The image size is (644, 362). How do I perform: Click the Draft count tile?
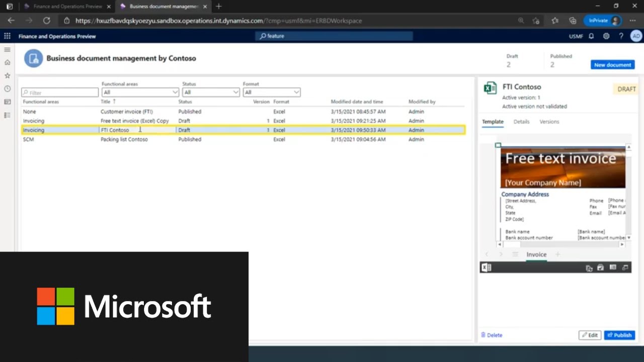512,61
